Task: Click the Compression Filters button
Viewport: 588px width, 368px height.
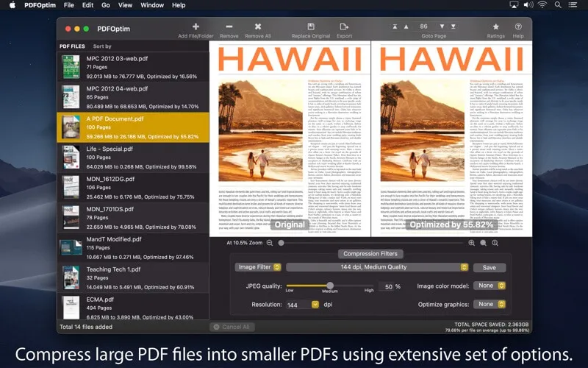Action: pos(370,254)
